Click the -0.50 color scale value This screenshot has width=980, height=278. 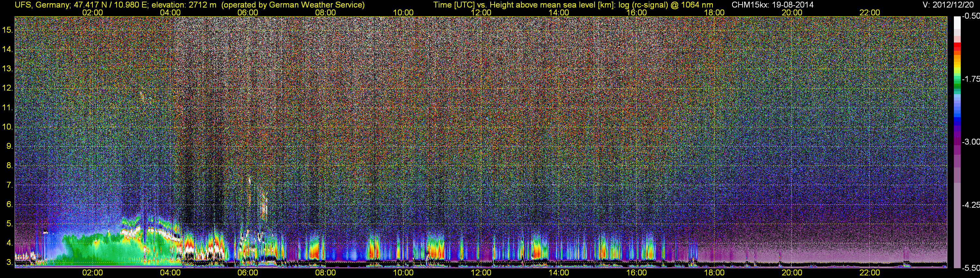tap(971, 16)
